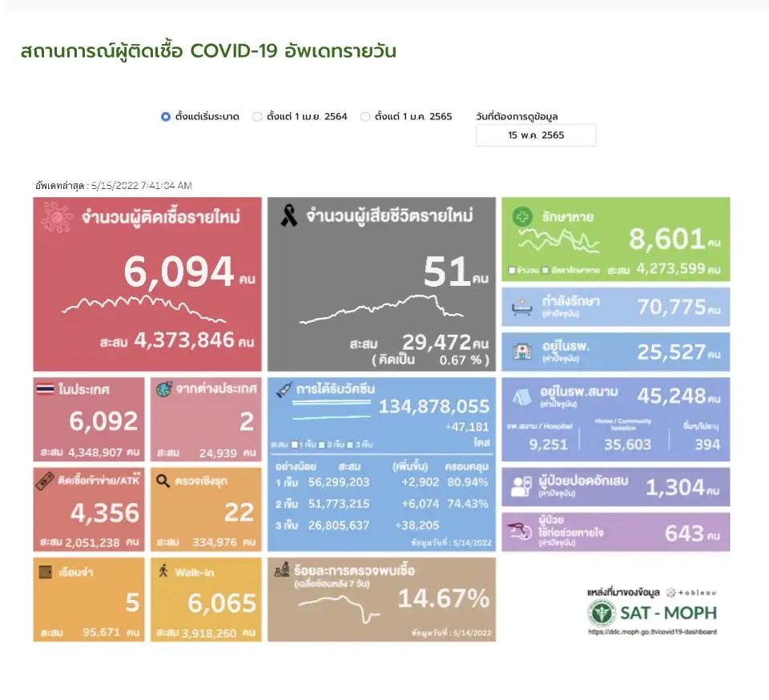This screenshot has height=700, width=769.
Task: Click the black ribbon icon on deaths tile
Action: coord(288,216)
